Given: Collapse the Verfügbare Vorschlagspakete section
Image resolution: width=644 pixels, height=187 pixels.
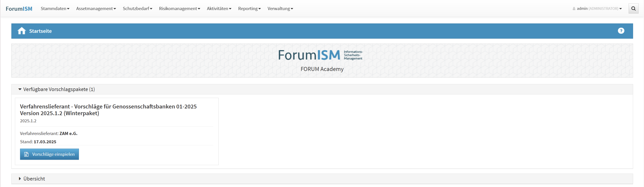Looking at the screenshot, I should [20, 89].
